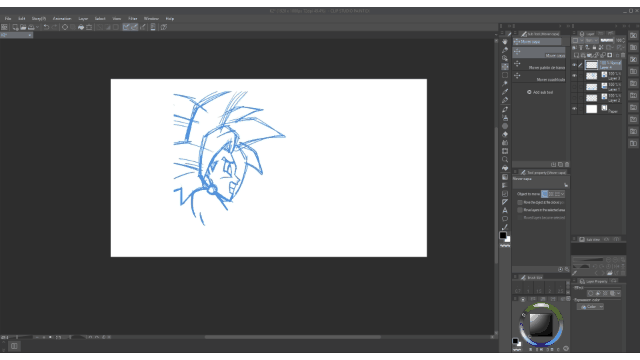Open the layer blending mode dropdown
The height and width of the screenshot is (360, 640).
pos(592,40)
